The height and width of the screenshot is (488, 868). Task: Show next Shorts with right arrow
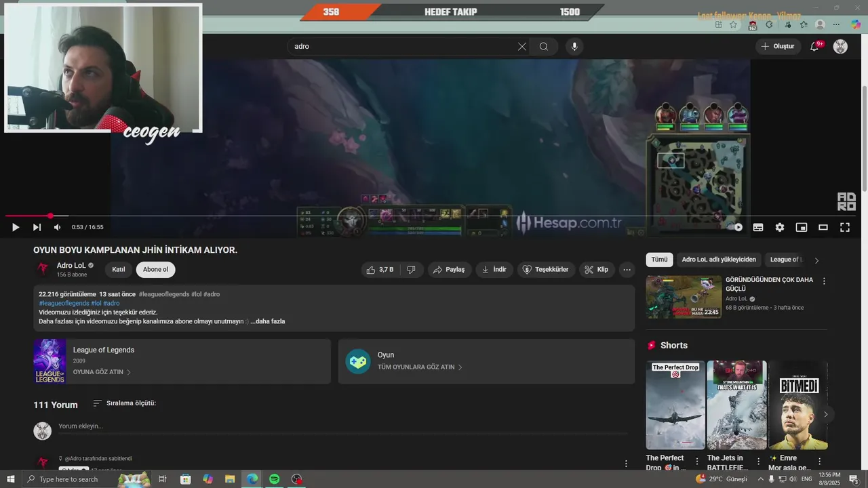(x=825, y=414)
